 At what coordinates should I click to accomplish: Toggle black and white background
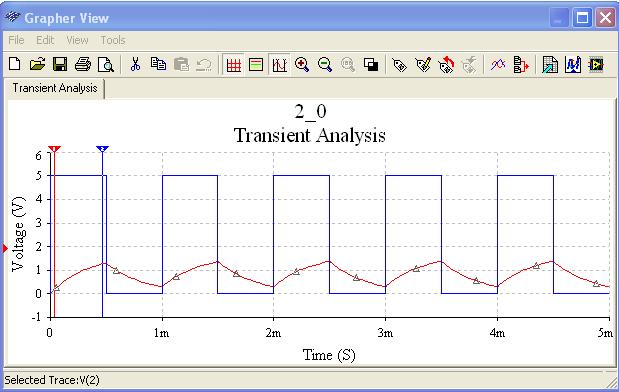[371, 64]
